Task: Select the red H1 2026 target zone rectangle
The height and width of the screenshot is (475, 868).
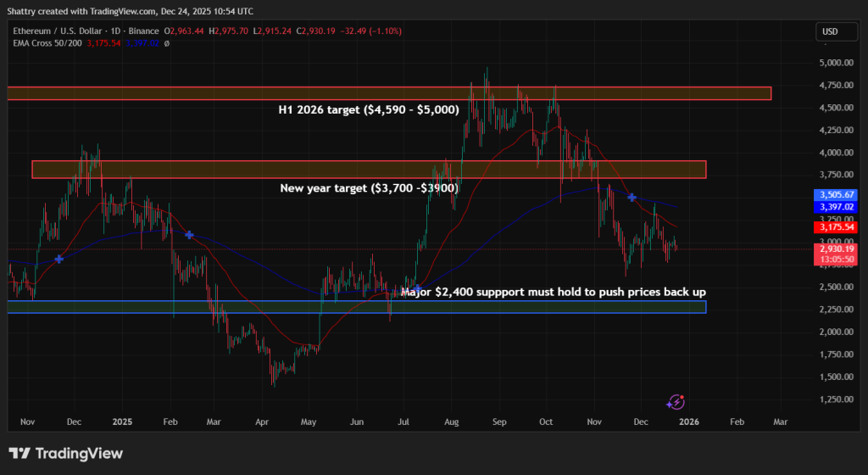Action: pyautogui.click(x=389, y=93)
